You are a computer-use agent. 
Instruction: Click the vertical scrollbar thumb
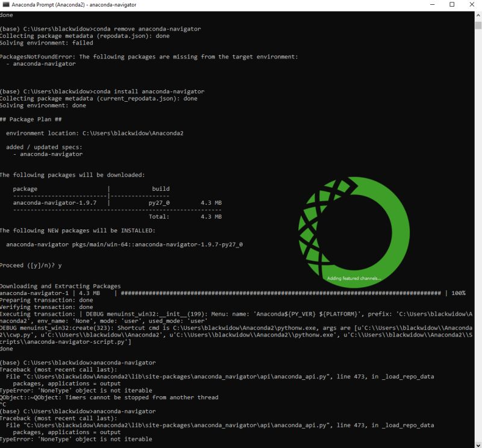click(x=478, y=25)
